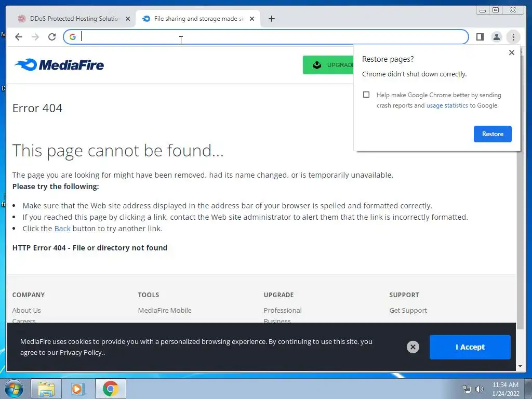Viewport: 532px width, 399px height.
Task: Open MediaFire Mobile footer link
Action: tap(165, 311)
